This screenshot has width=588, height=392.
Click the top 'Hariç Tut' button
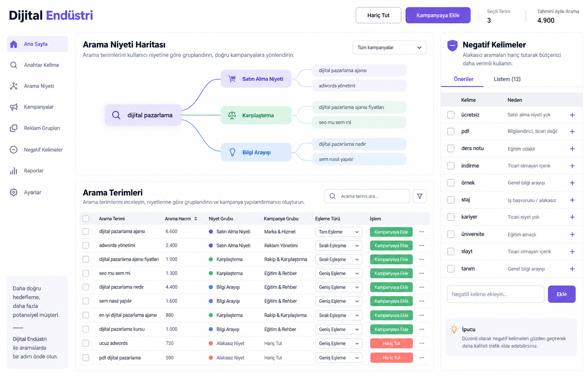378,15
